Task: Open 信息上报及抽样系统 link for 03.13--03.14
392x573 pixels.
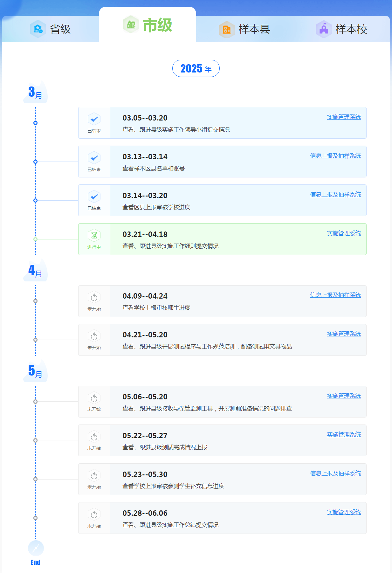Action: pos(335,155)
